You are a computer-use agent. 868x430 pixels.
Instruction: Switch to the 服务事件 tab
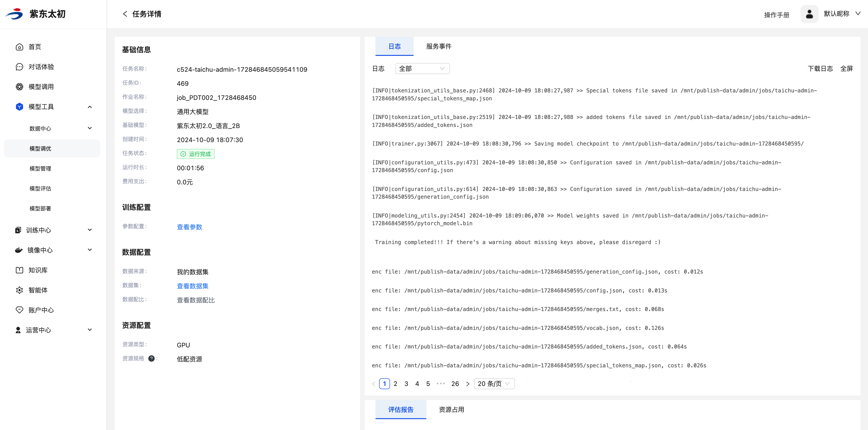438,46
